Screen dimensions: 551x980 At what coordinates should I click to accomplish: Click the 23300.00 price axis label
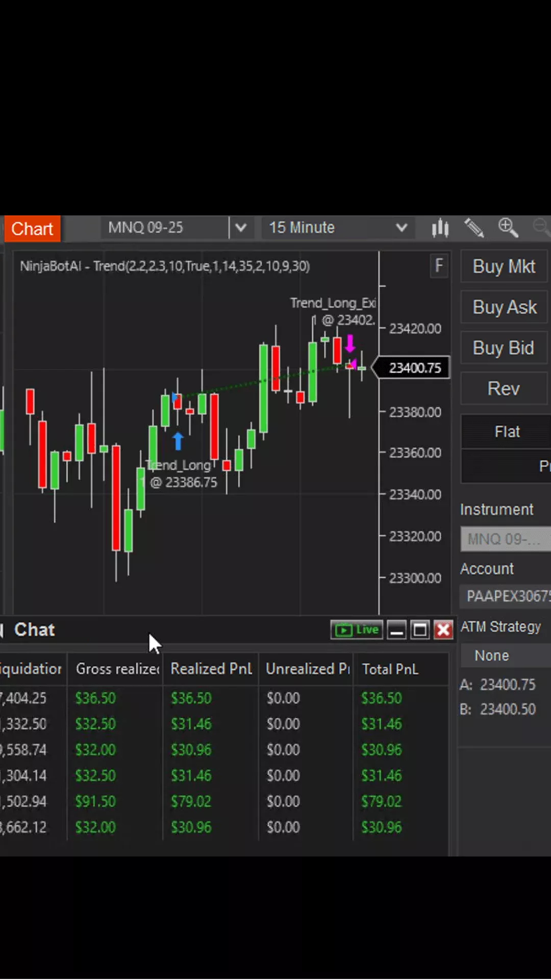415,578
